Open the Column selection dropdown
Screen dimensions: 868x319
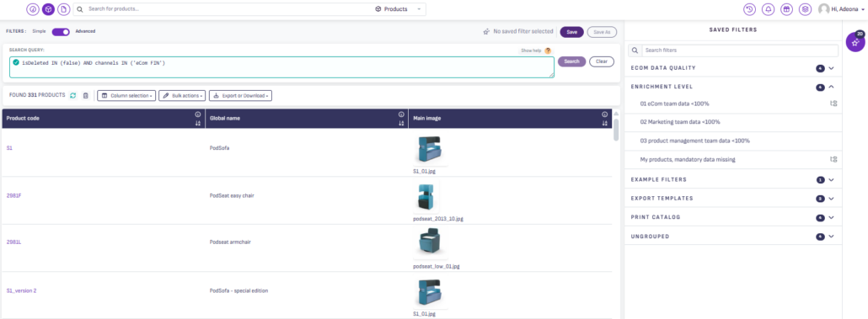[126, 96]
